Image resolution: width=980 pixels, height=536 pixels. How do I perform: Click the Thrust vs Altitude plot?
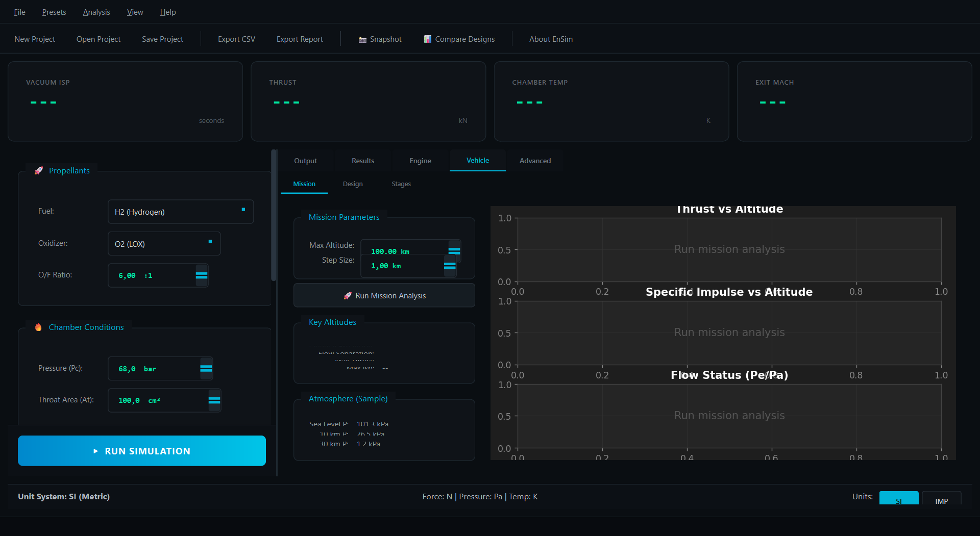(729, 250)
